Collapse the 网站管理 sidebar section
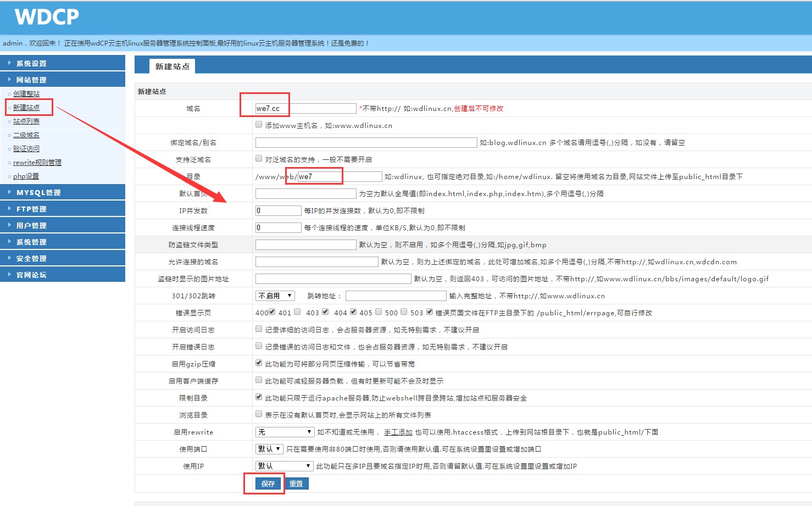 [63, 80]
